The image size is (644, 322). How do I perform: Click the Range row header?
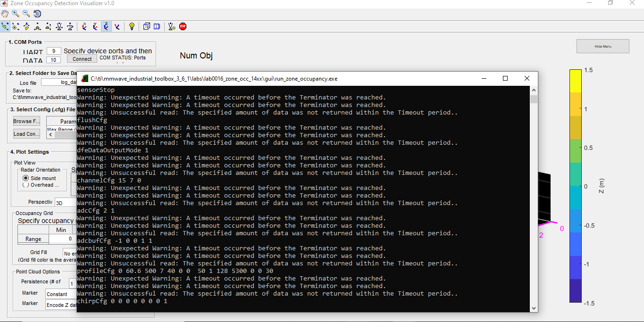point(33,239)
